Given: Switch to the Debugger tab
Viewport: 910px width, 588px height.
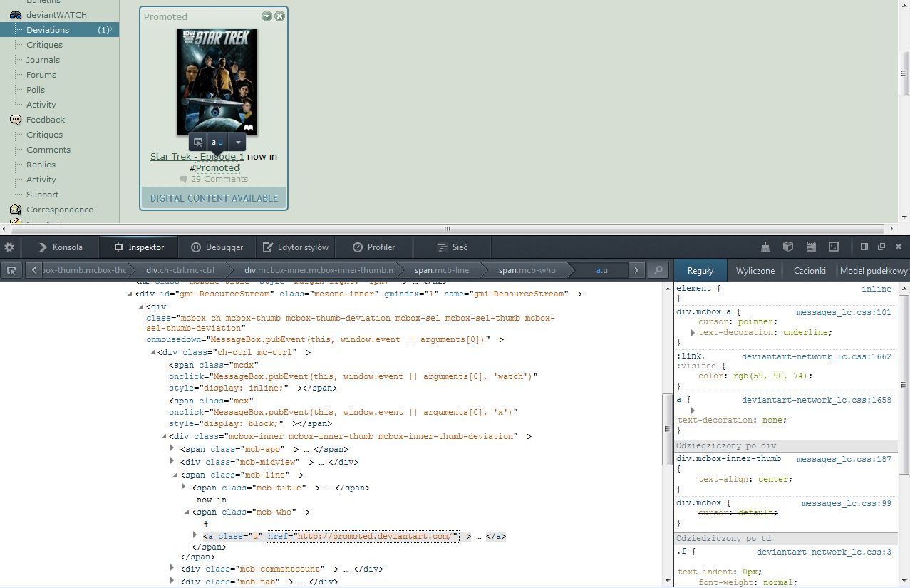Looking at the screenshot, I should [217, 247].
